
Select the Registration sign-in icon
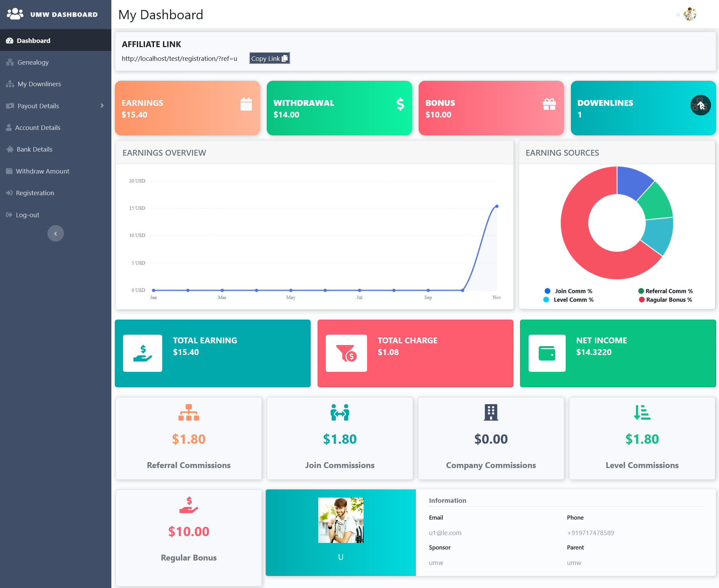pos(10,193)
